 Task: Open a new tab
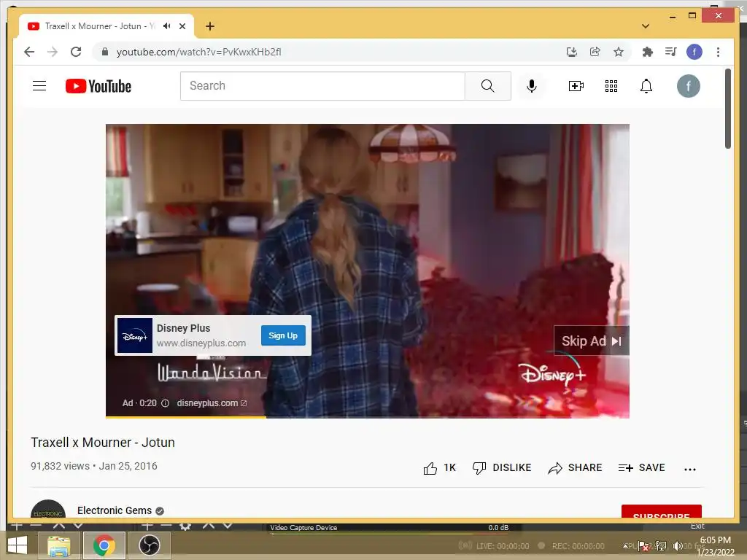[x=209, y=26]
